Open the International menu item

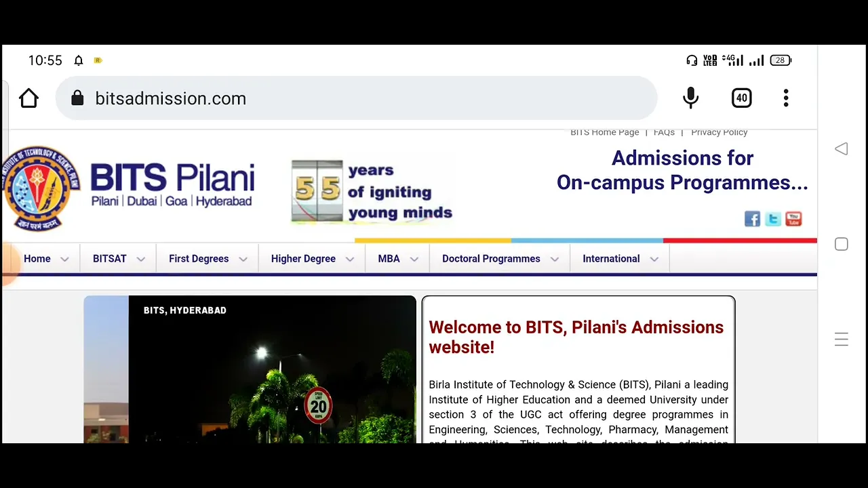pos(611,259)
